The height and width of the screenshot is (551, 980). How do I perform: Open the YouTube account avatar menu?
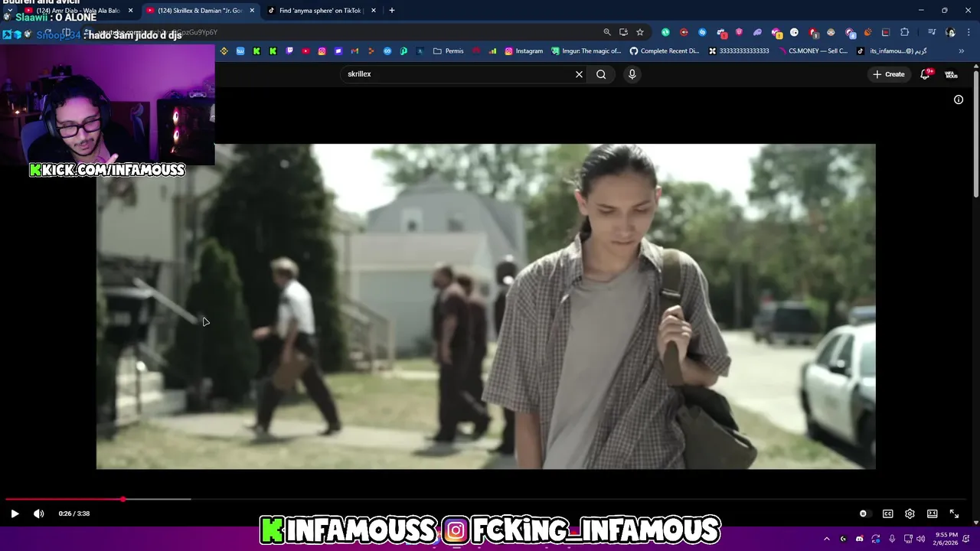click(951, 74)
